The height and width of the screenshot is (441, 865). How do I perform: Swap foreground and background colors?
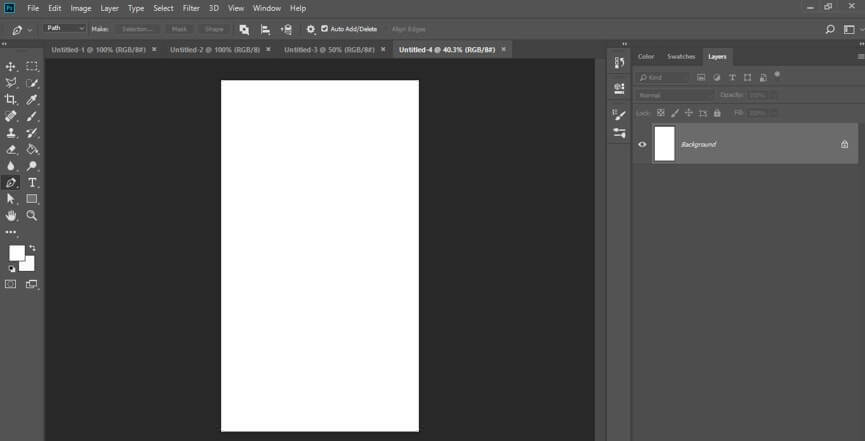point(32,248)
